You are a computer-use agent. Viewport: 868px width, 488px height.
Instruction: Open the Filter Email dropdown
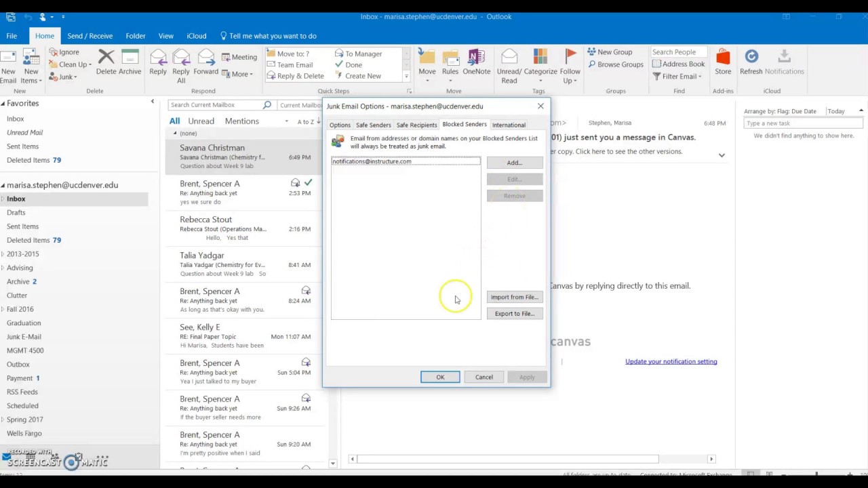point(677,77)
